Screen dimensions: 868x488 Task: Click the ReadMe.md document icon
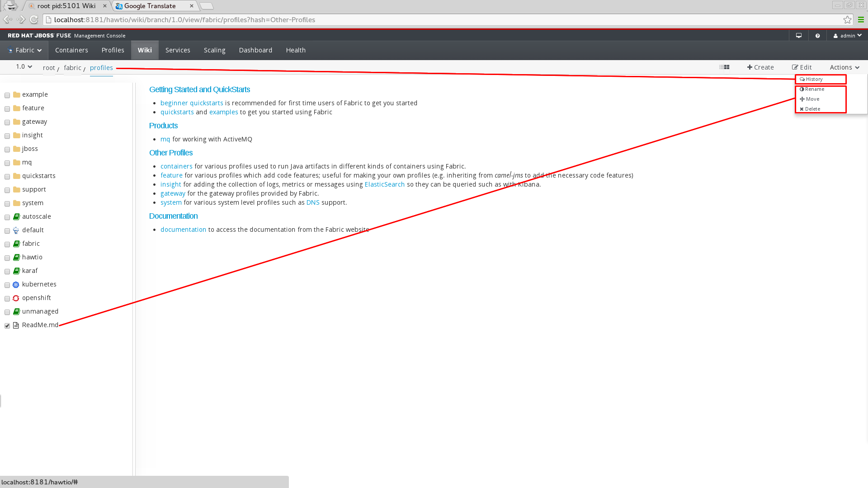16,325
